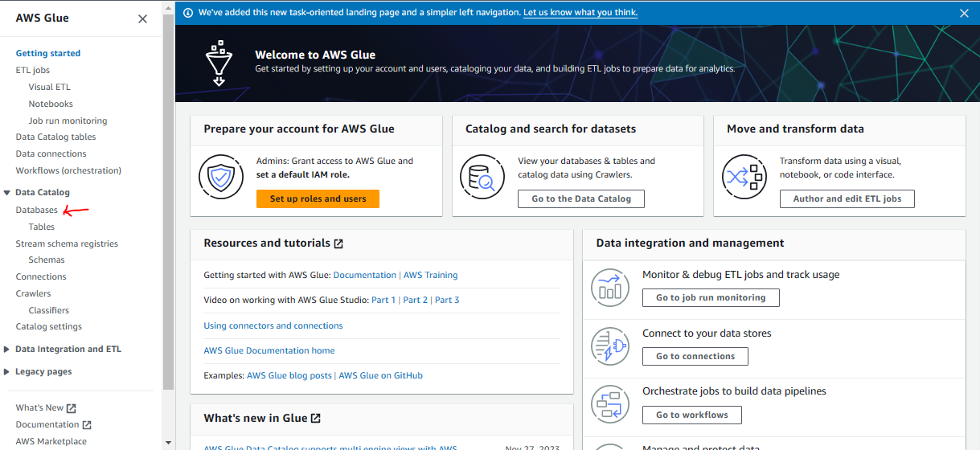This screenshot has width=980, height=450.
Task: Click external link icon next to Documentation in sidebar
Action: [87, 425]
